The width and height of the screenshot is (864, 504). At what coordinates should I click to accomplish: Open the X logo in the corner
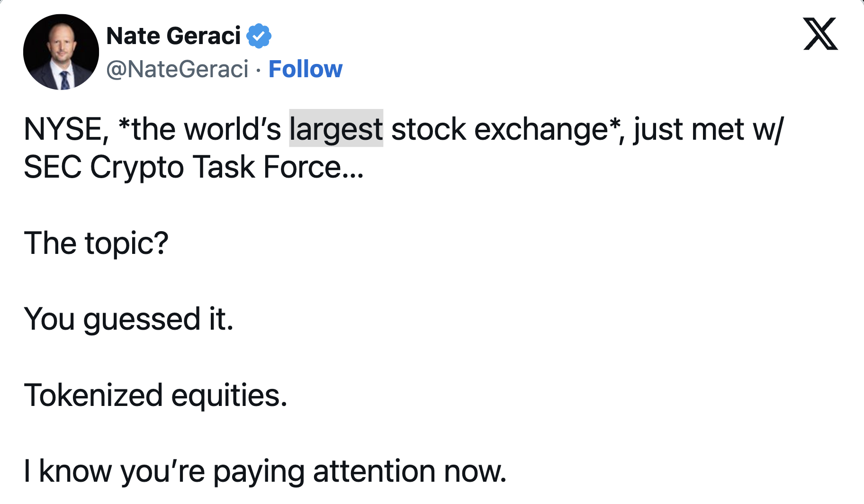coord(820,34)
